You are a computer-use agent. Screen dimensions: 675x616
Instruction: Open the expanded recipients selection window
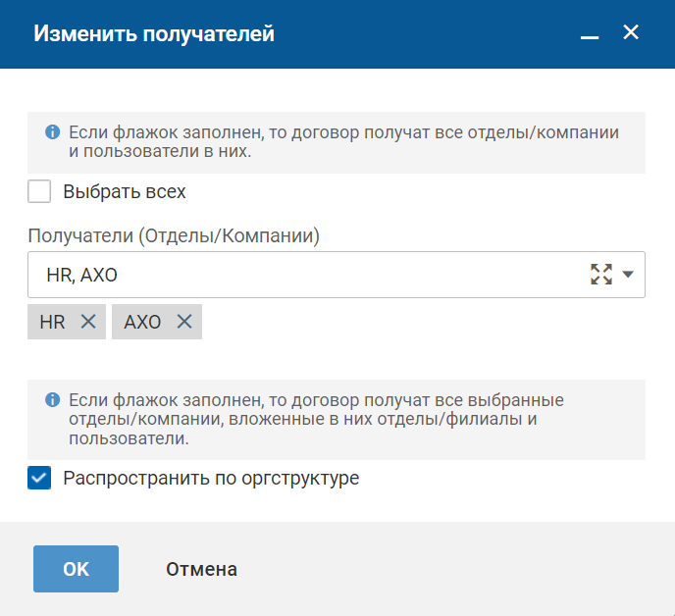(600, 275)
